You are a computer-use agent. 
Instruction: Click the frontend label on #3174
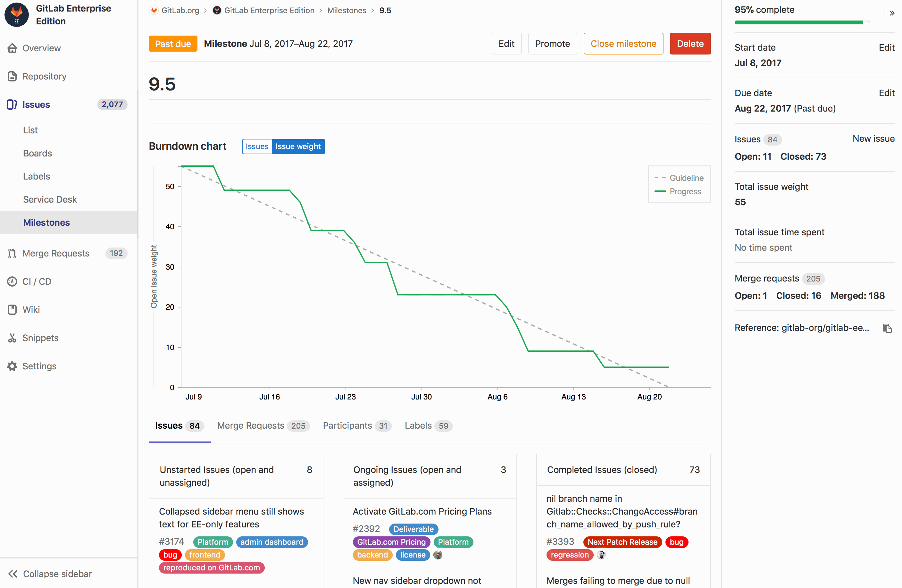coord(205,555)
